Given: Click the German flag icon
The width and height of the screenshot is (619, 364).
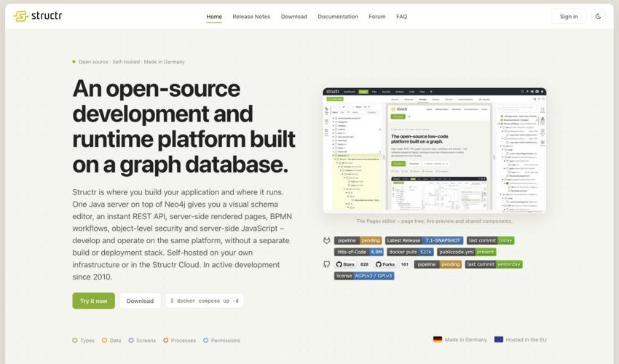Looking at the screenshot, I should [x=438, y=339].
